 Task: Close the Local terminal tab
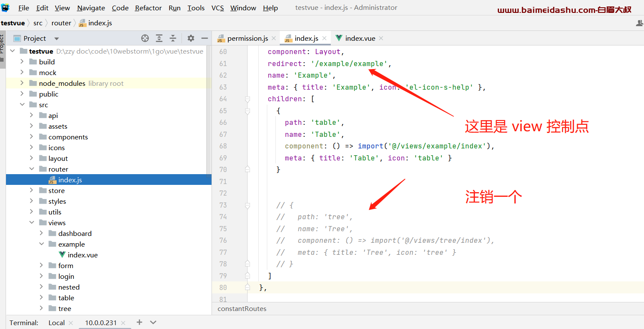(x=71, y=323)
